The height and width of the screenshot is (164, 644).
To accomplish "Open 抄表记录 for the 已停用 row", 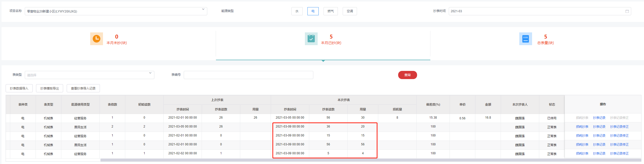I will pyautogui.click(x=599, y=118).
